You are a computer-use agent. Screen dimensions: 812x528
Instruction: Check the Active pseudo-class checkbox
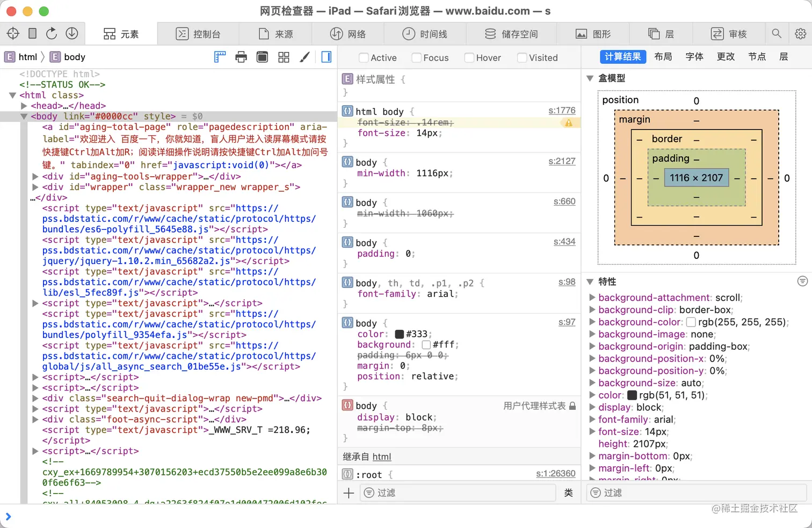pyautogui.click(x=364, y=57)
